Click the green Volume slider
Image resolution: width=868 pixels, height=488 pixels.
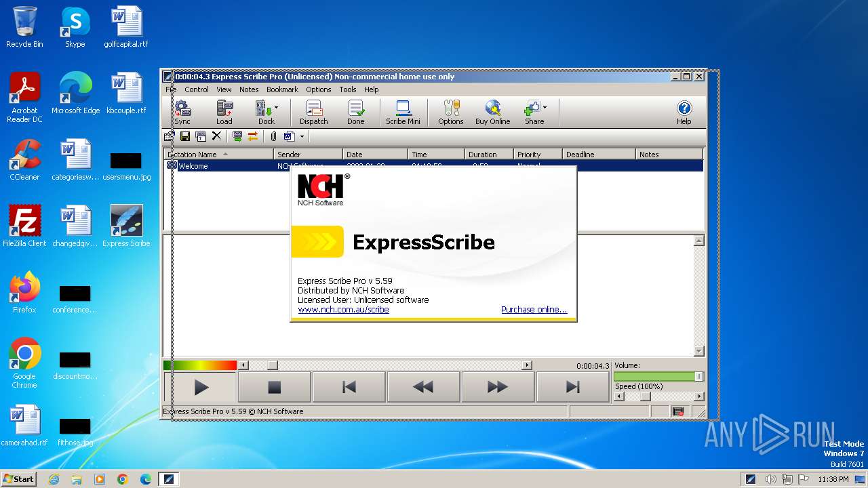click(658, 376)
